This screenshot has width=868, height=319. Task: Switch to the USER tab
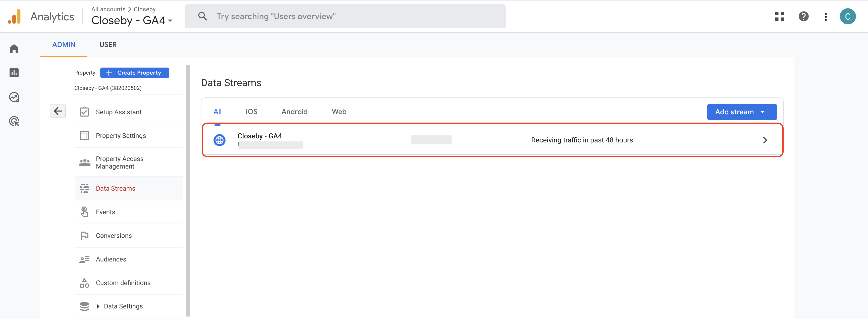(108, 44)
